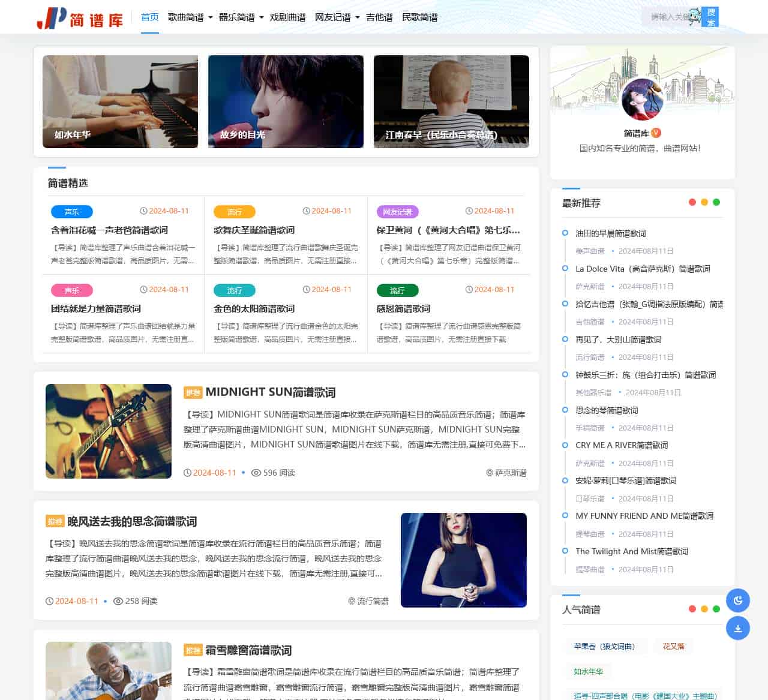The image size is (768, 700).
Task: Open 金色的太阳简谱歌词 article
Action: 254,309
